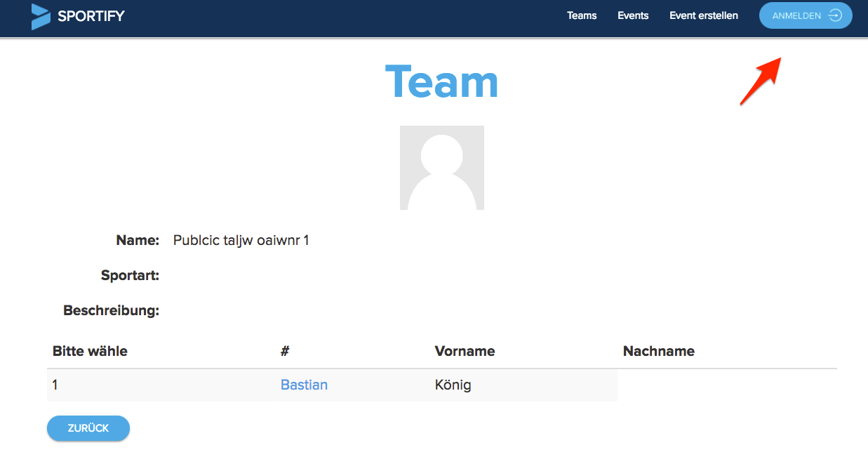Click the Vorname column header

465,351
